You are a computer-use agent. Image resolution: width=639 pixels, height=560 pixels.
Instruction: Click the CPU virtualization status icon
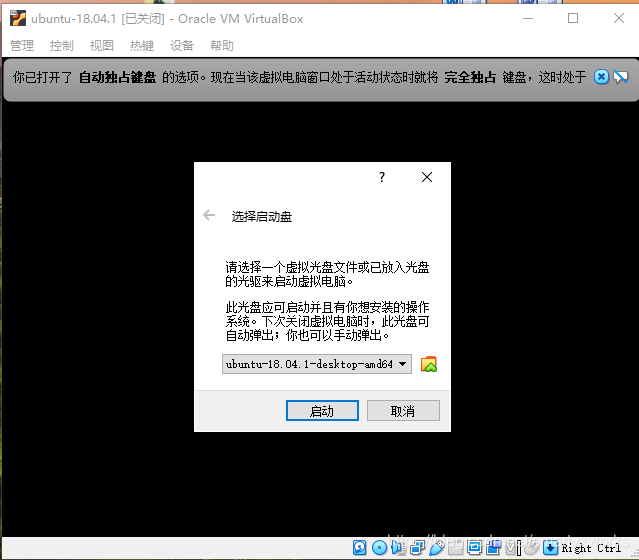pyautogui.click(x=513, y=547)
